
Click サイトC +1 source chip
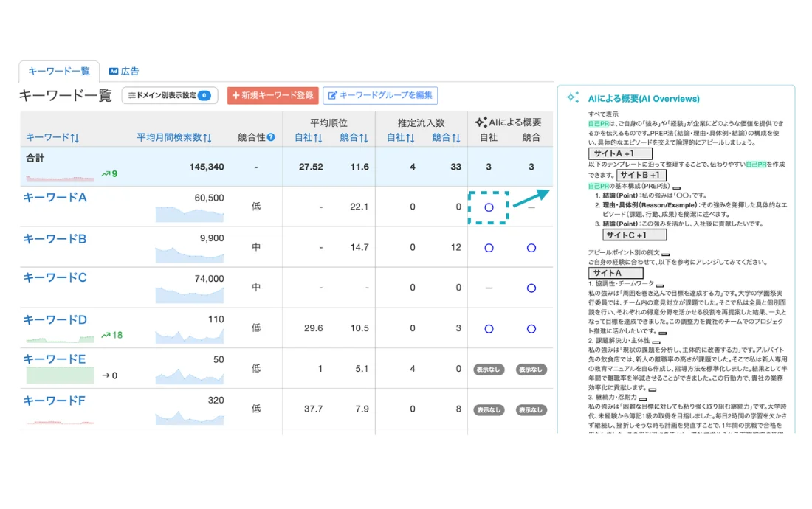[x=635, y=235]
